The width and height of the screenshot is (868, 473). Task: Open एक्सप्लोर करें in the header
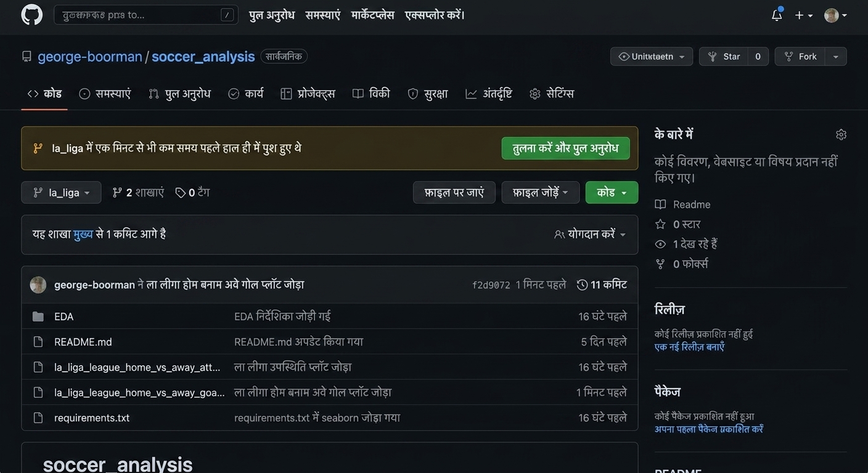click(435, 15)
